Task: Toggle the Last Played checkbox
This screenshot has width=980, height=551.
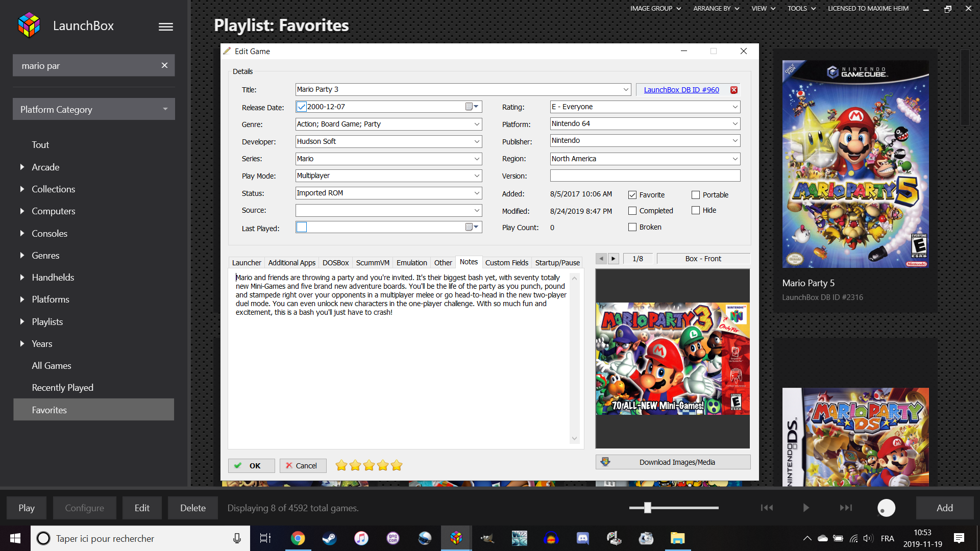Action: click(302, 227)
